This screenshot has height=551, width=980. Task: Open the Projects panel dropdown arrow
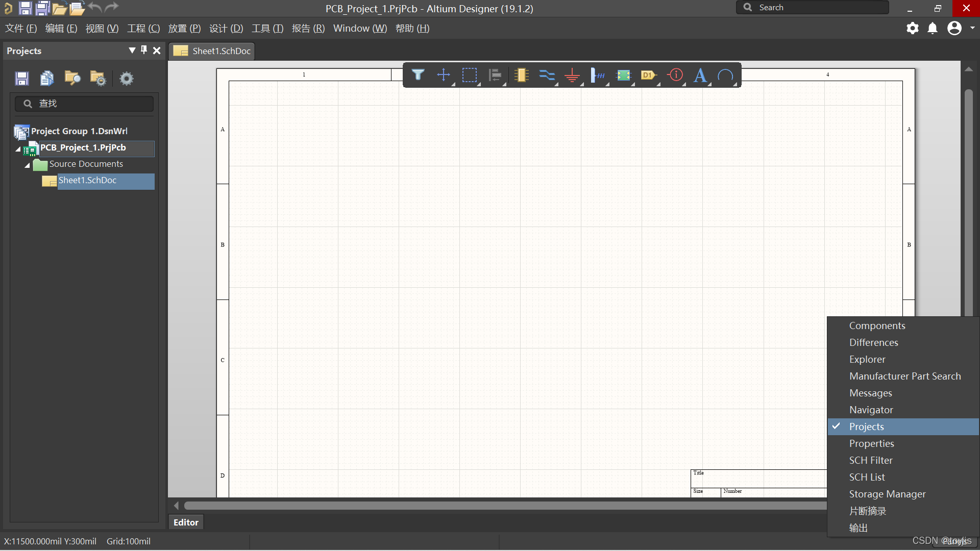point(132,50)
